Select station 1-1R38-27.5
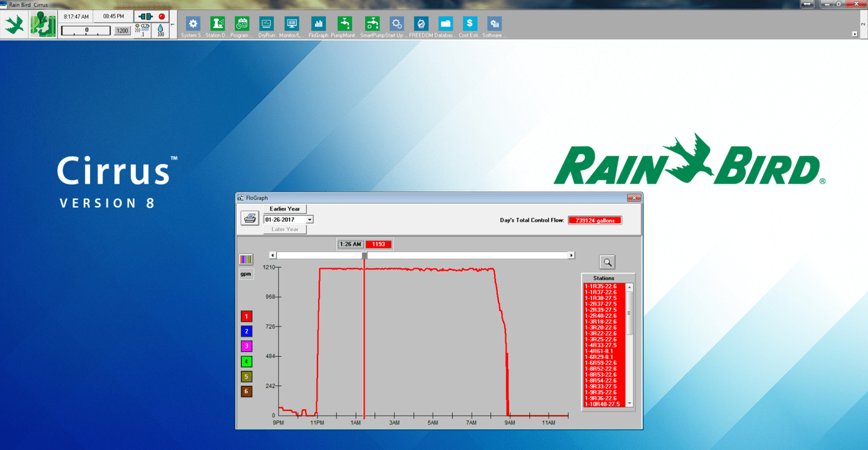The width and height of the screenshot is (868, 450). [x=604, y=298]
